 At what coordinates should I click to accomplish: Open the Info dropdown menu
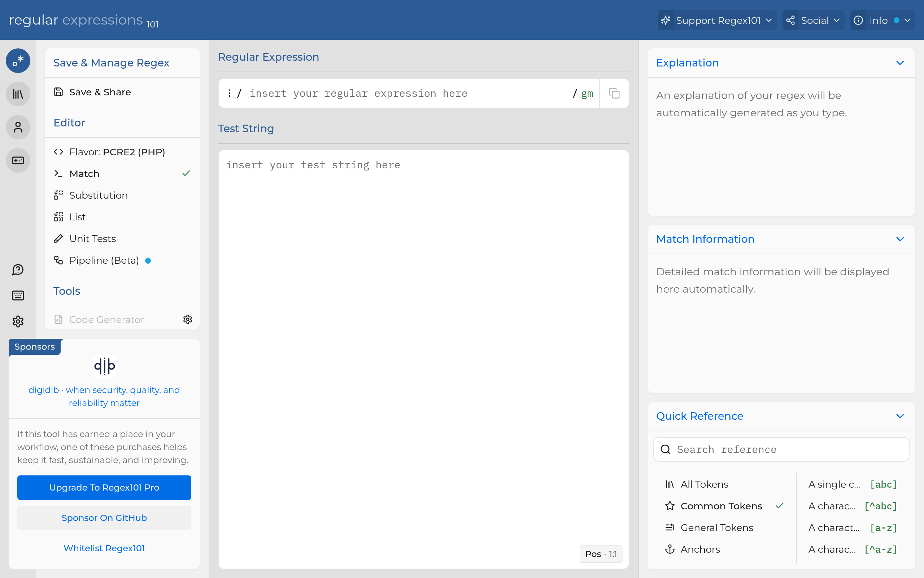pyautogui.click(x=882, y=20)
